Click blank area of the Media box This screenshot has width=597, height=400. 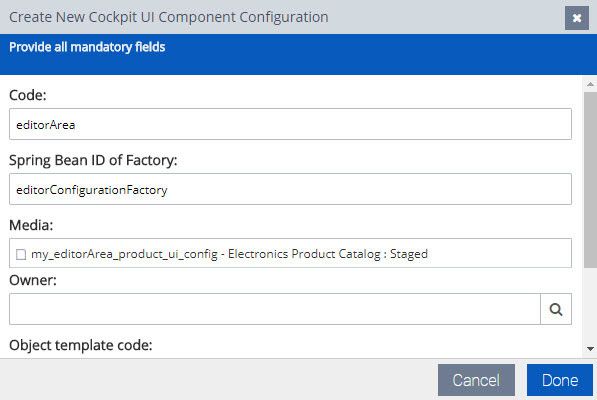coord(499,253)
